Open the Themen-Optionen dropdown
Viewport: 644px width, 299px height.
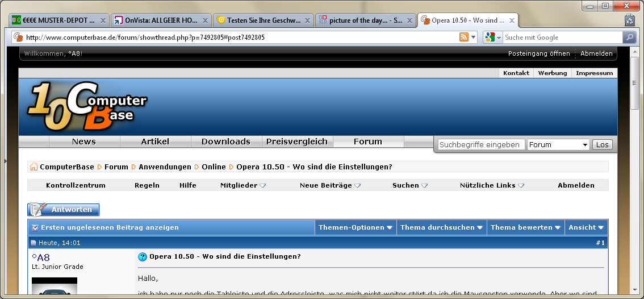point(356,227)
